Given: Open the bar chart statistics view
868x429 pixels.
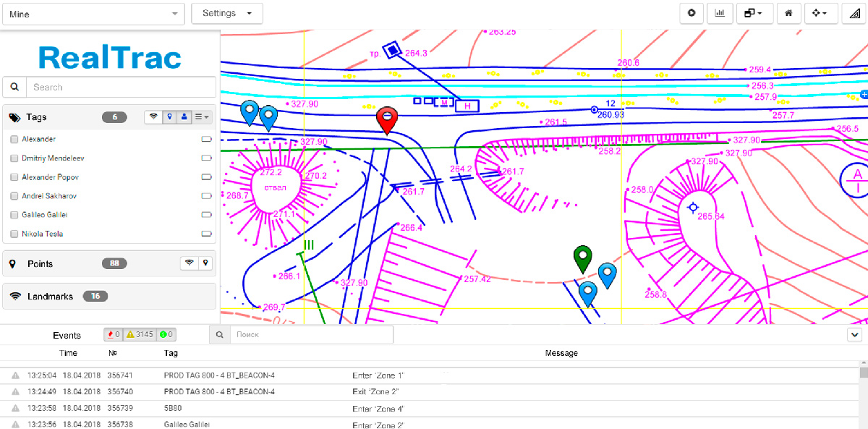Looking at the screenshot, I should [719, 13].
